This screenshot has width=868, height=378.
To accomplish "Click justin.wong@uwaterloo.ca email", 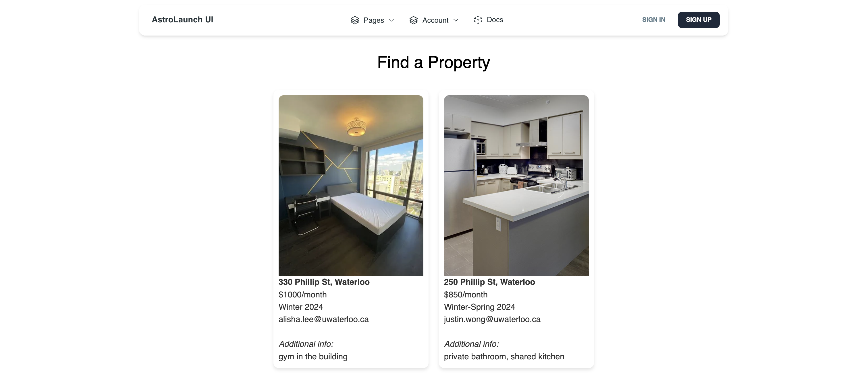I will point(492,319).
